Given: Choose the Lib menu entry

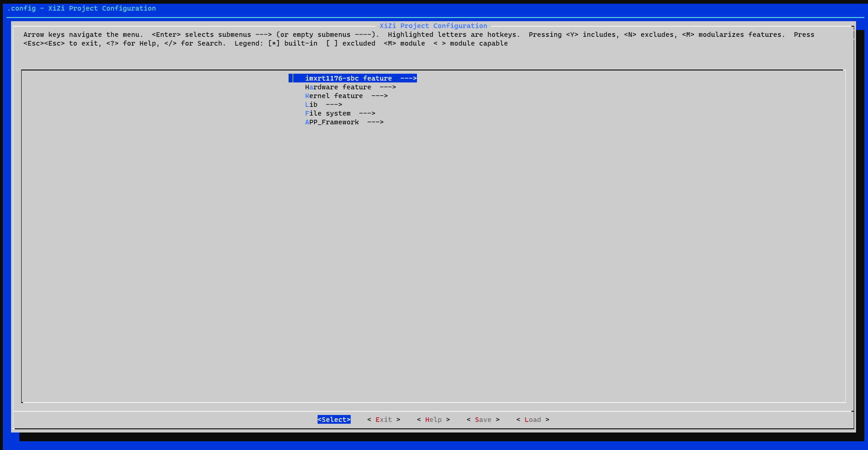Looking at the screenshot, I should (x=311, y=105).
